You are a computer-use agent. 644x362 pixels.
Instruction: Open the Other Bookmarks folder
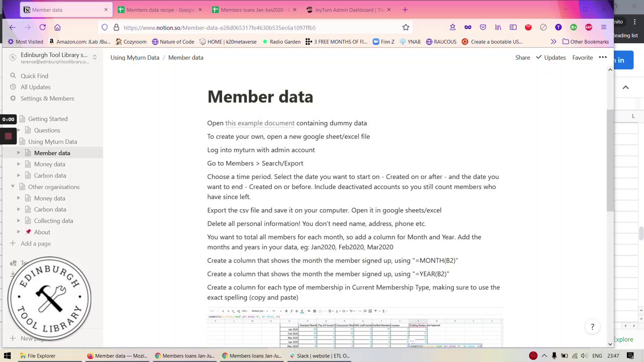coord(586,42)
